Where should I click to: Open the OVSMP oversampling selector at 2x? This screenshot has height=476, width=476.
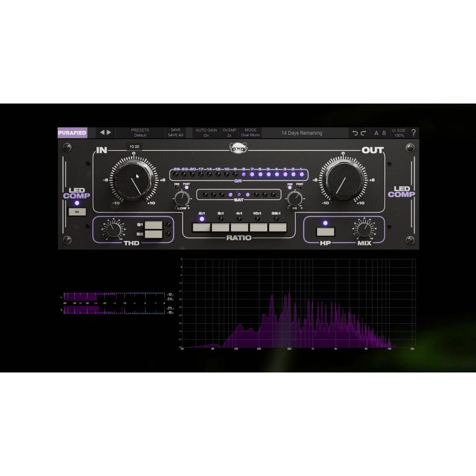(229, 133)
